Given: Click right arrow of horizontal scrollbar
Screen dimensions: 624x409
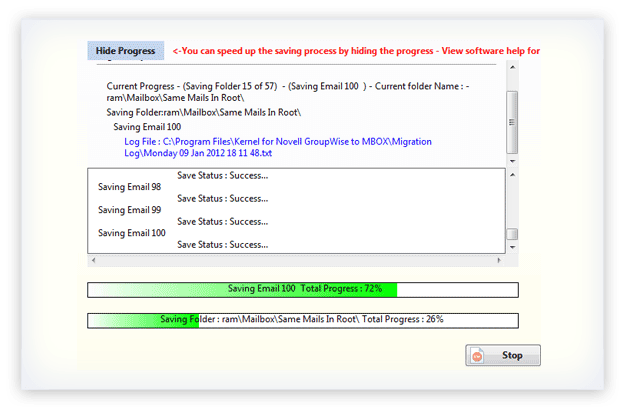Looking at the screenshot, I should click(499, 260).
